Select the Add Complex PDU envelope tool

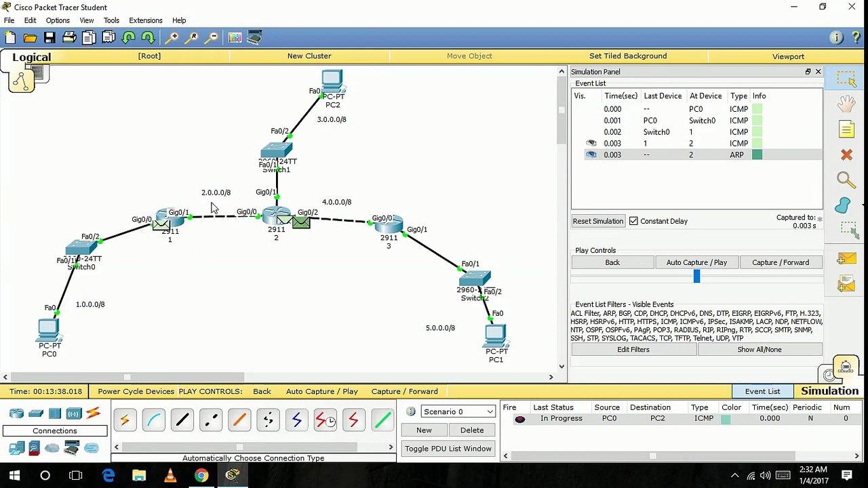[846, 284]
